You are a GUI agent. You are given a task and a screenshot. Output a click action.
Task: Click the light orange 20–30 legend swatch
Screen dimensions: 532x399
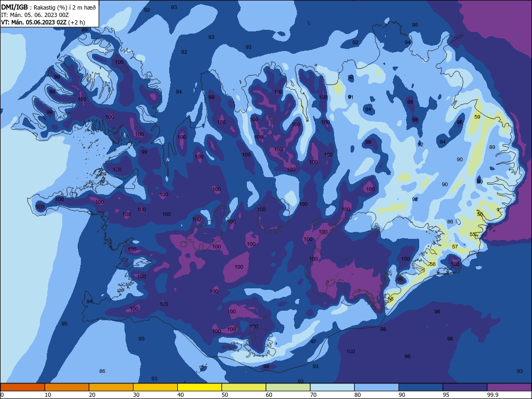click(111, 387)
